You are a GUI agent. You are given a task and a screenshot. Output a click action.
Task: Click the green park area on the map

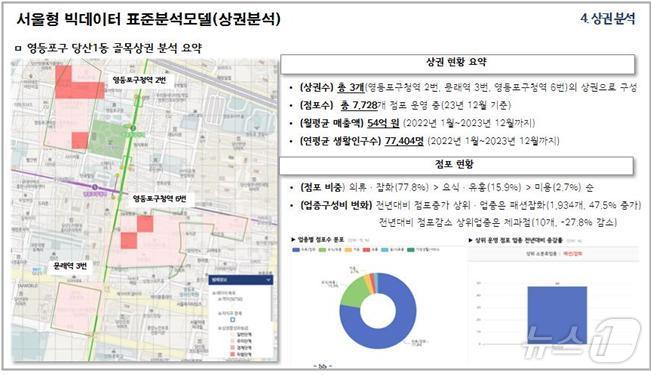(109, 138)
